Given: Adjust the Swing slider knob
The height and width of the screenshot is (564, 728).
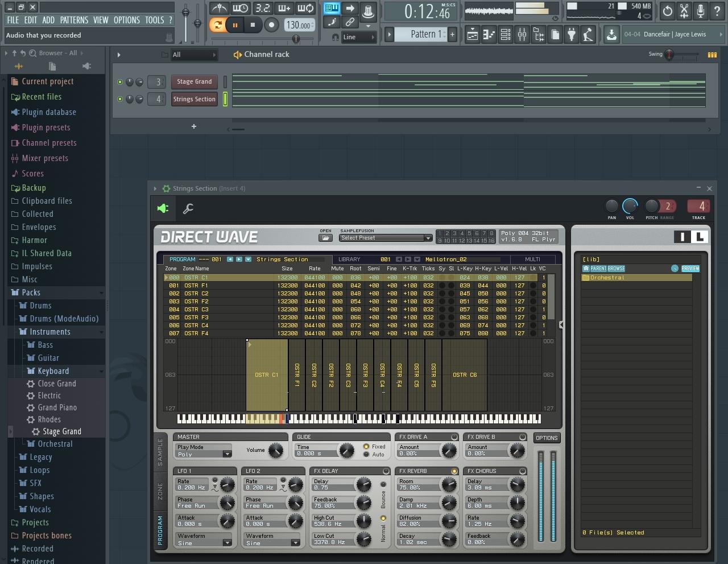Looking at the screenshot, I should click(669, 55).
